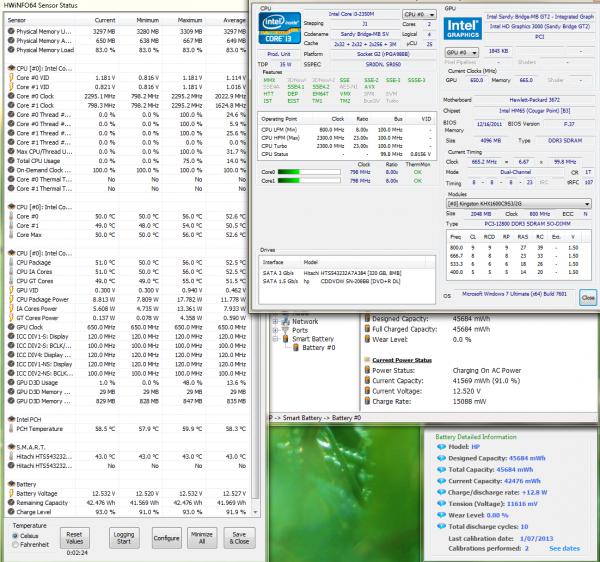The image size is (600, 562).
Task: Click the Save & Close button
Action: (239, 538)
